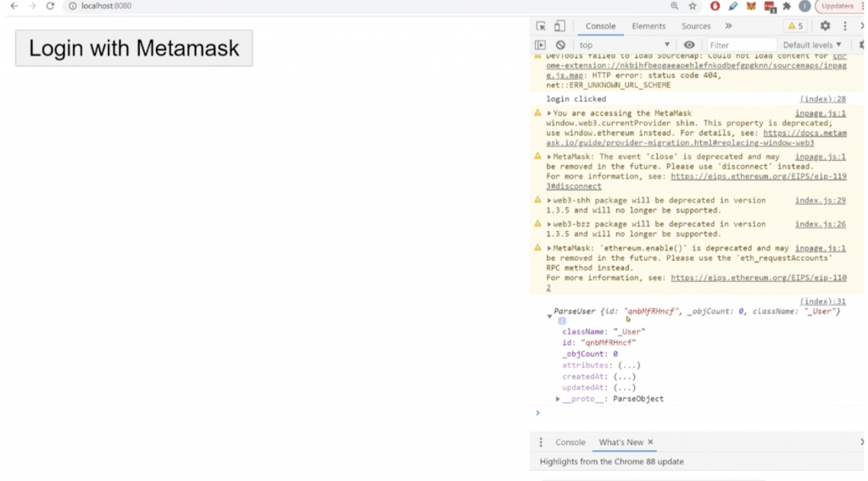Click the browser forward arrow
This screenshot has width=868, height=481.
point(32,6)
